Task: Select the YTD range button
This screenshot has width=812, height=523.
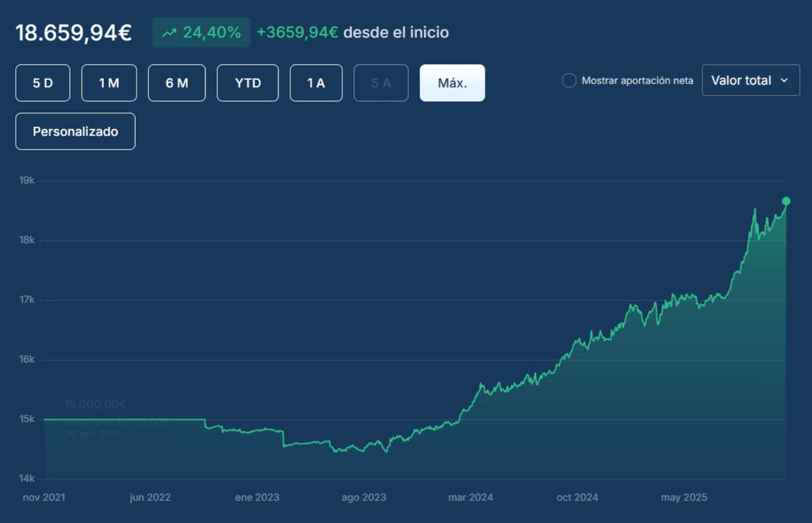Action: [x=247, y=83]
